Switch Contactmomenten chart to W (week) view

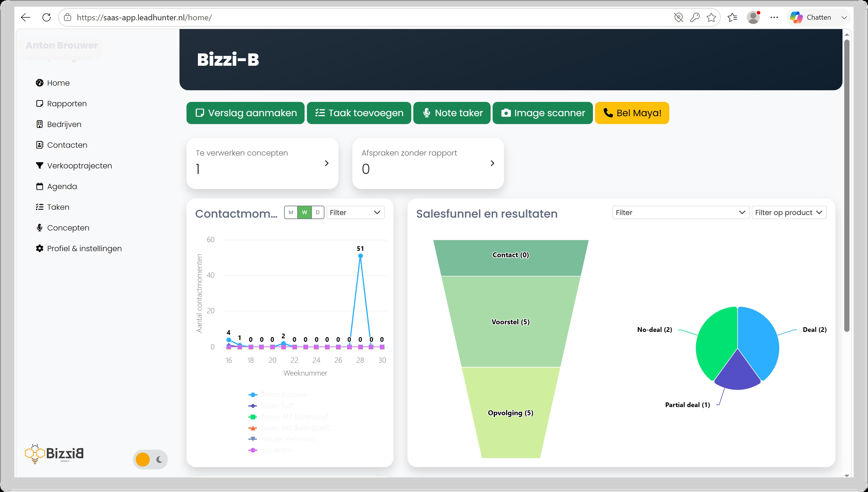point(304,213)
